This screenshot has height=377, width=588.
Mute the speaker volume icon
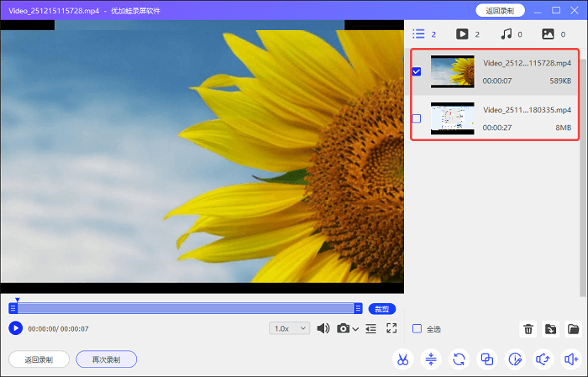[323, 328]
